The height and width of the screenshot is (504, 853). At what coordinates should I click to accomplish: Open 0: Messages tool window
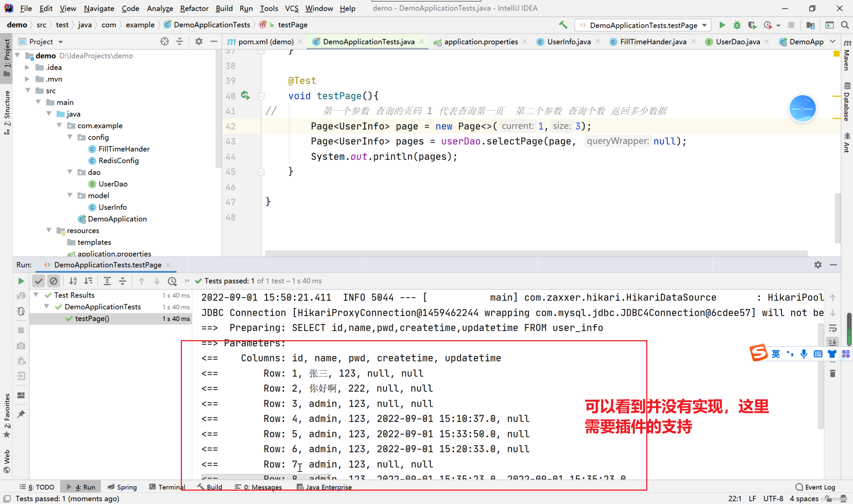click(x=258, y=487)
